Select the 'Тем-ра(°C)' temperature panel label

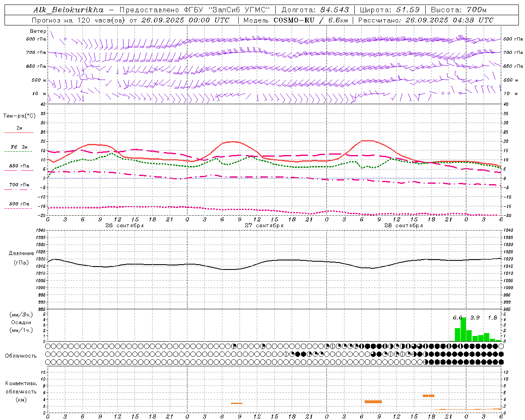[x=19, y=116]
